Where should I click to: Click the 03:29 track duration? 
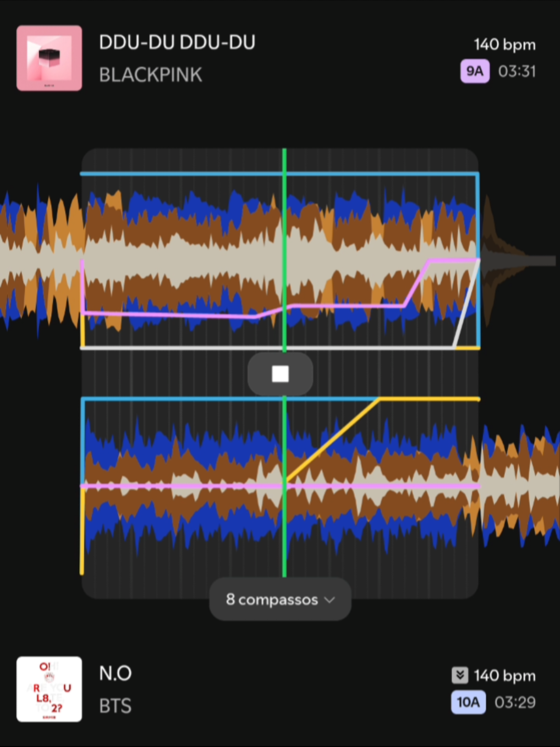click(515, 702)
